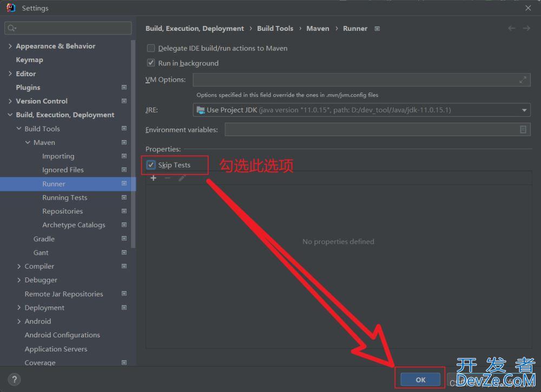
Task: Select Gant in settings tree
Action: (x=41, y=253)
